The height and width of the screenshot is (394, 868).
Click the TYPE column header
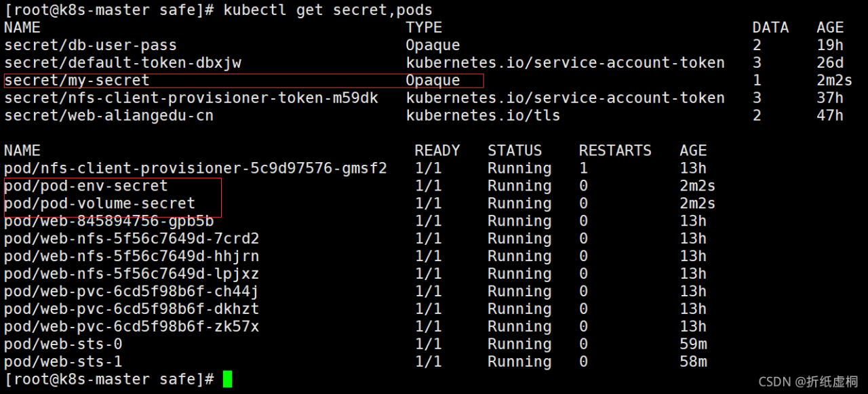click(x=424, y=28)
